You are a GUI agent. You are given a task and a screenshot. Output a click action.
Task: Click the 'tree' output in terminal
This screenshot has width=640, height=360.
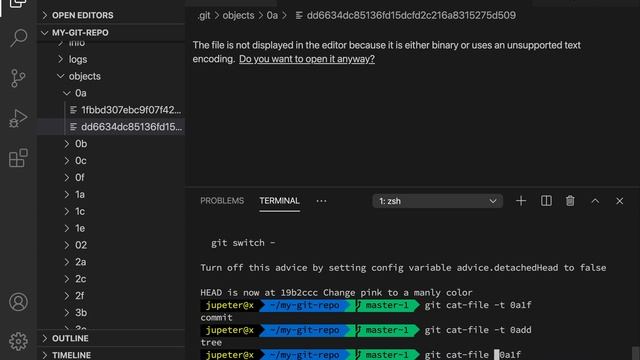click(x=211, y=342)
